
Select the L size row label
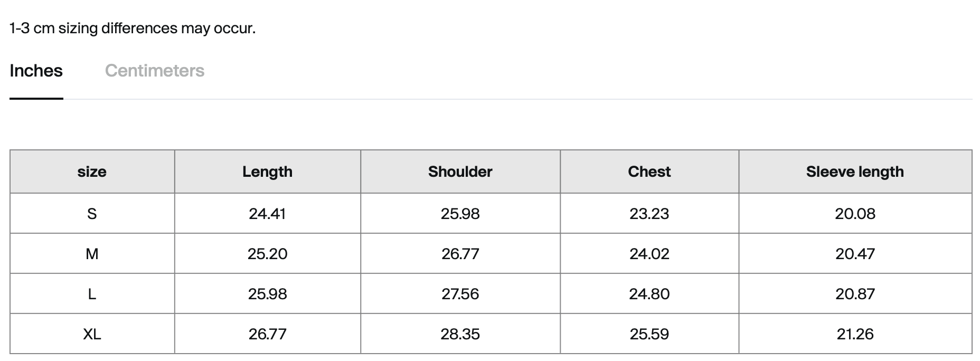pyautogui.click(x=92, y=294)
